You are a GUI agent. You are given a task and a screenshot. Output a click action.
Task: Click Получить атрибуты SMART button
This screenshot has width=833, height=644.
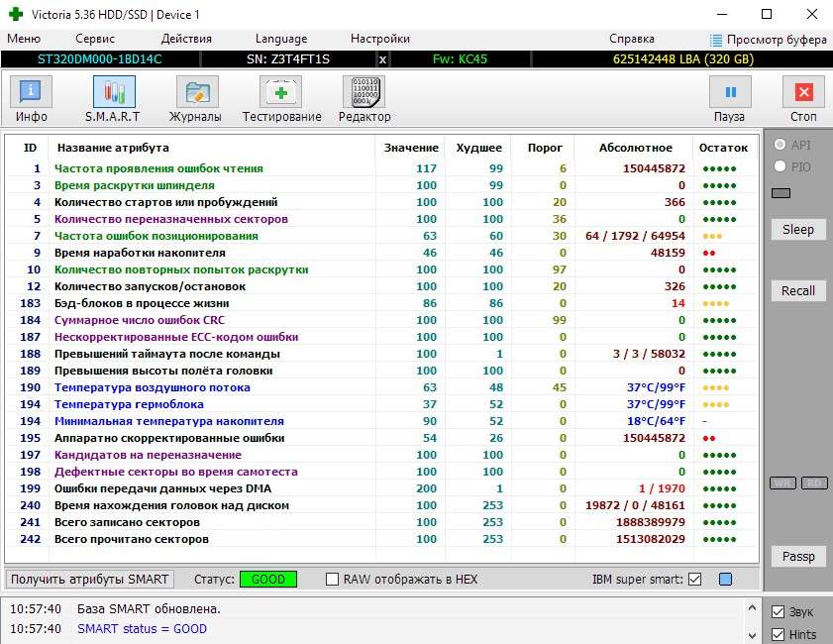[x=90, y=579]
